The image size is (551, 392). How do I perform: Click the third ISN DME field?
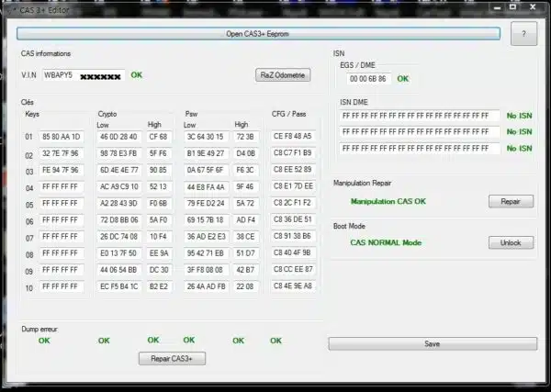pyautogui.click(x=419, y=148)
